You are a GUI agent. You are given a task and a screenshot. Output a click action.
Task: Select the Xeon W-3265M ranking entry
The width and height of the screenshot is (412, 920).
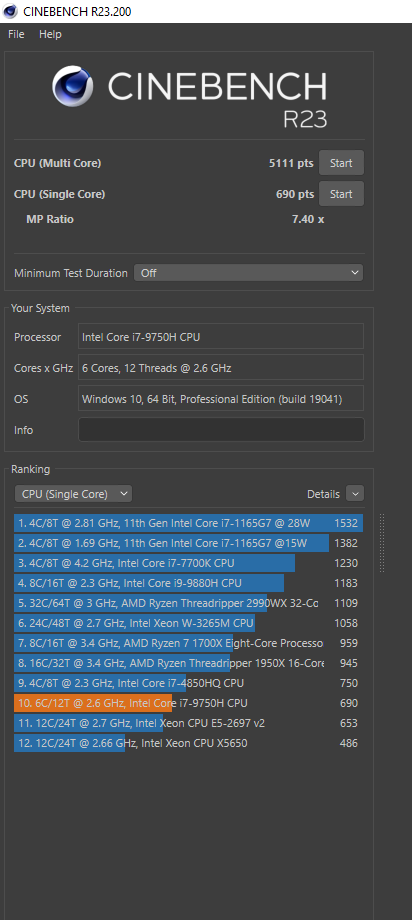pyautogui.click(x=188, y=623)
